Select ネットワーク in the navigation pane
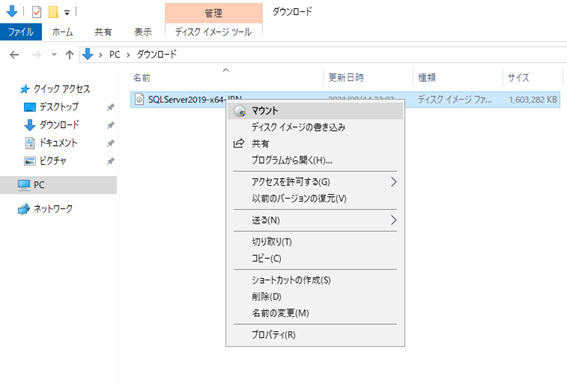Viewport: 567px width, 386px height. pyautogui.click(x=53, y=209)
